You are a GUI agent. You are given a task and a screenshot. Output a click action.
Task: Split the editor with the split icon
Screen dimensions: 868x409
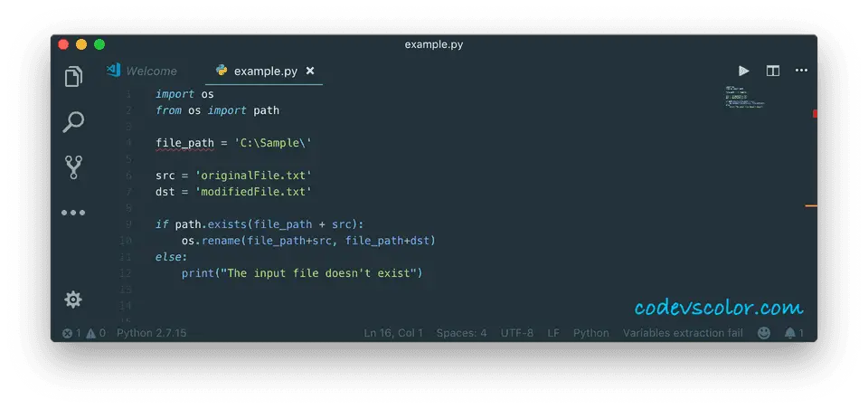click(x=773, y=71)
